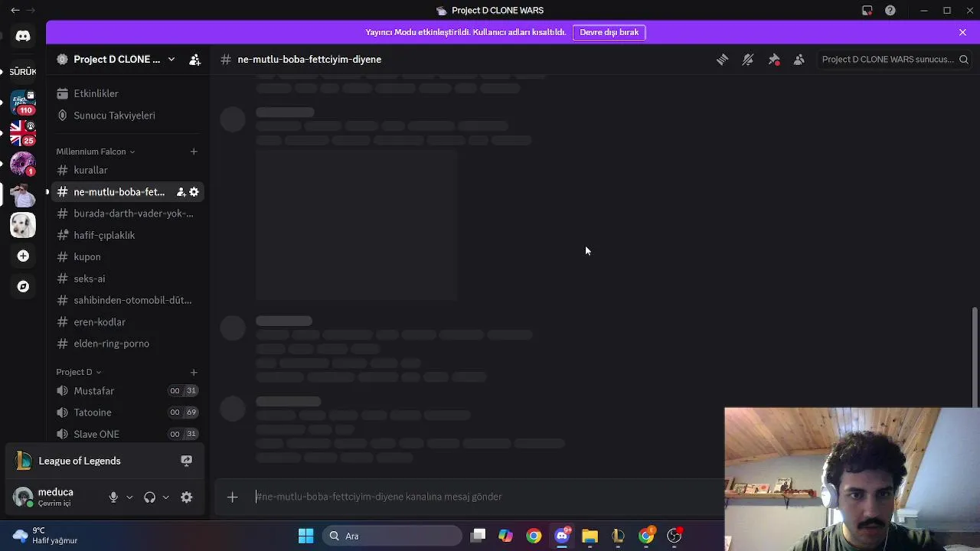980x551 pixels.
Task: Open meduca user profile panel
Action: pyautogui.click(x=54, y=497)
